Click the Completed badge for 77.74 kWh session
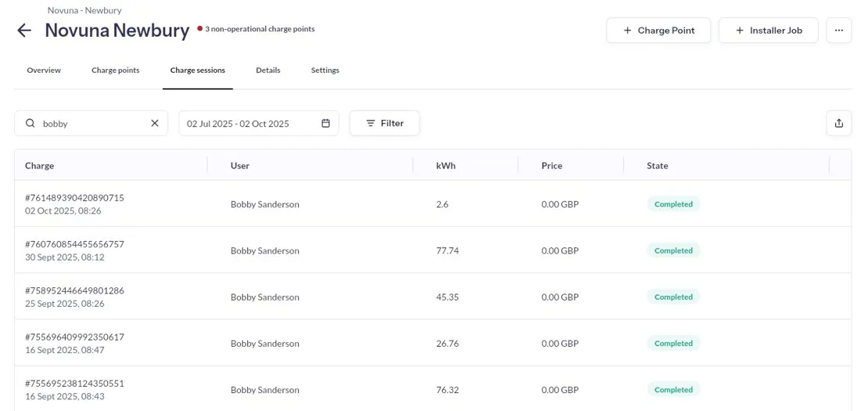 coord(673,251)
